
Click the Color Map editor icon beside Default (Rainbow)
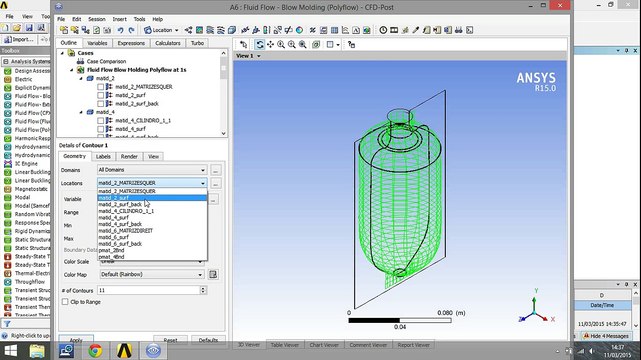[213, 274]
